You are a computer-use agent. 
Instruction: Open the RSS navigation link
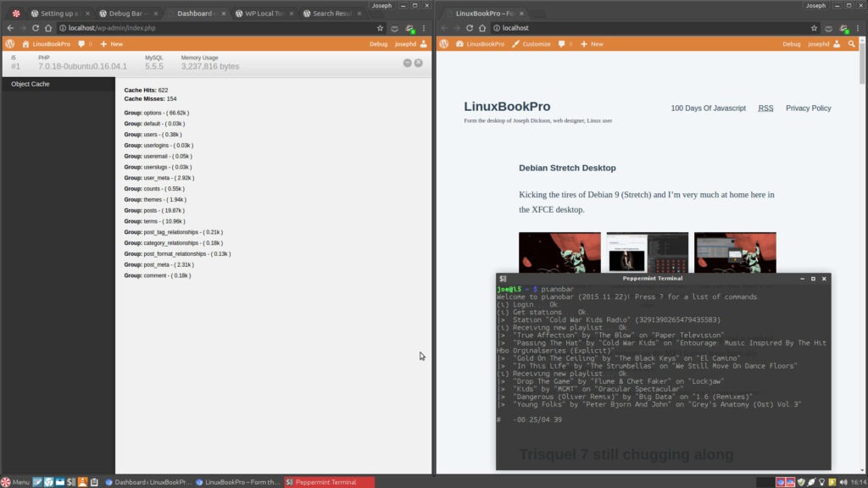click(x=765, y=108)
